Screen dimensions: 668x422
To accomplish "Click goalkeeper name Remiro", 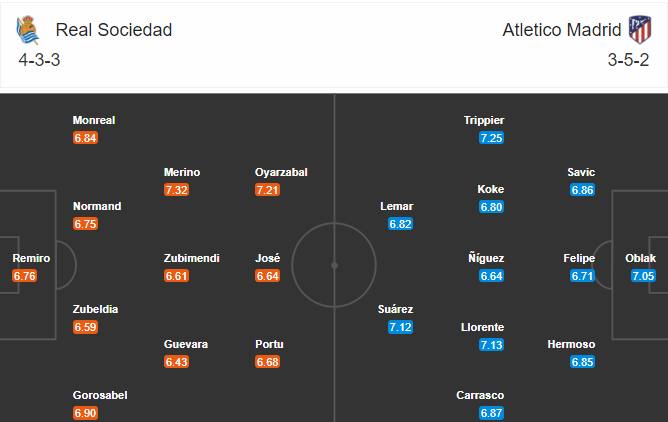I will coord(31,258).
